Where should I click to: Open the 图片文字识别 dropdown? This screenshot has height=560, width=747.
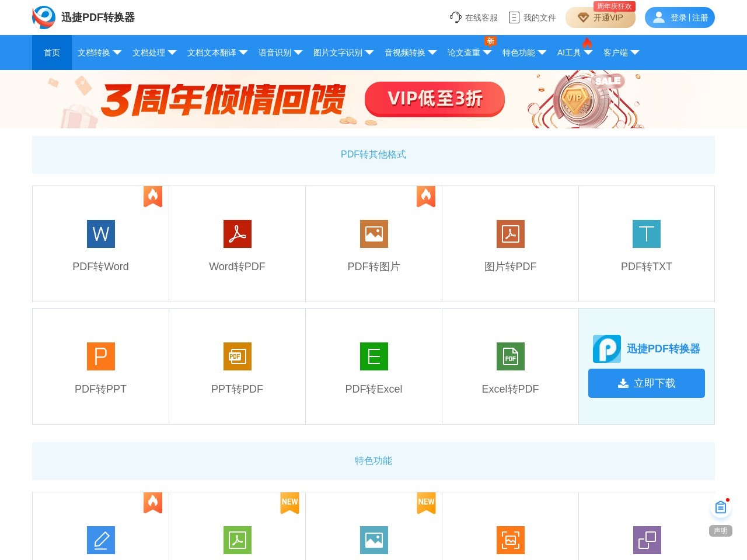pos(343,52)
